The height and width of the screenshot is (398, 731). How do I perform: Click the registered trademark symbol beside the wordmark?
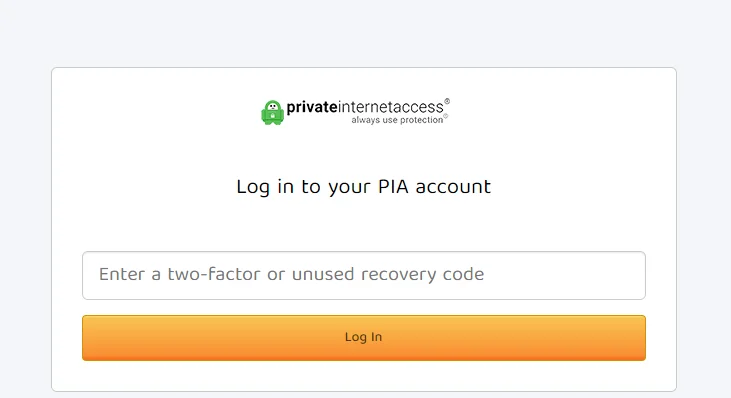[x=447, y=101]
